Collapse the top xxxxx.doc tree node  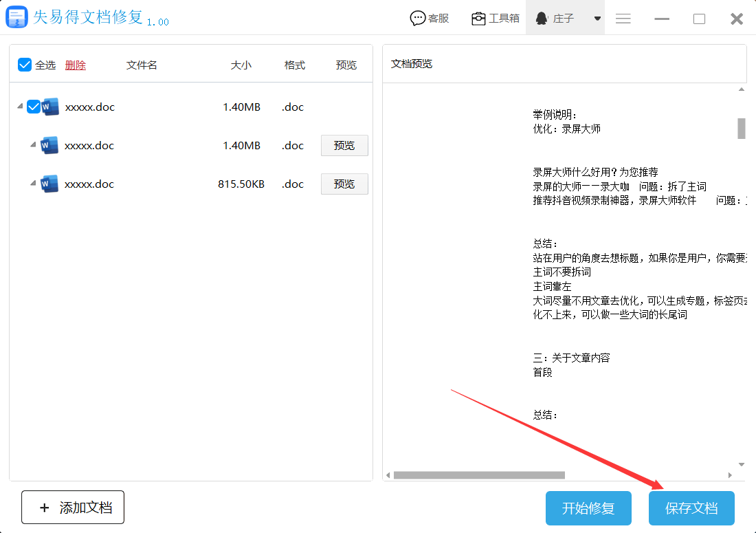(x=19, y=107)
